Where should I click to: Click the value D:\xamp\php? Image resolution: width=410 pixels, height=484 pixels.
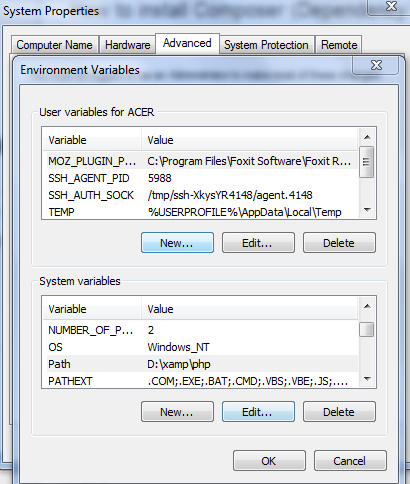point(179,364)
